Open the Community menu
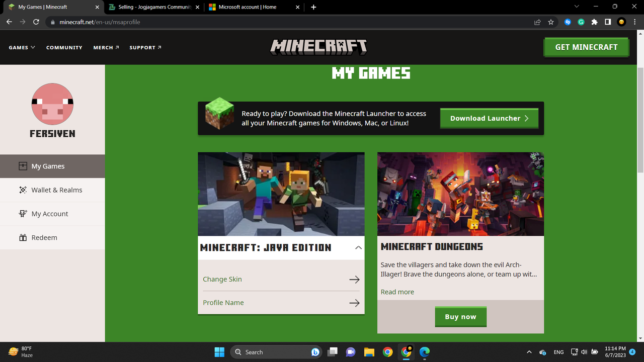Screen dimensions: 644x362 (x=64, y=47)
